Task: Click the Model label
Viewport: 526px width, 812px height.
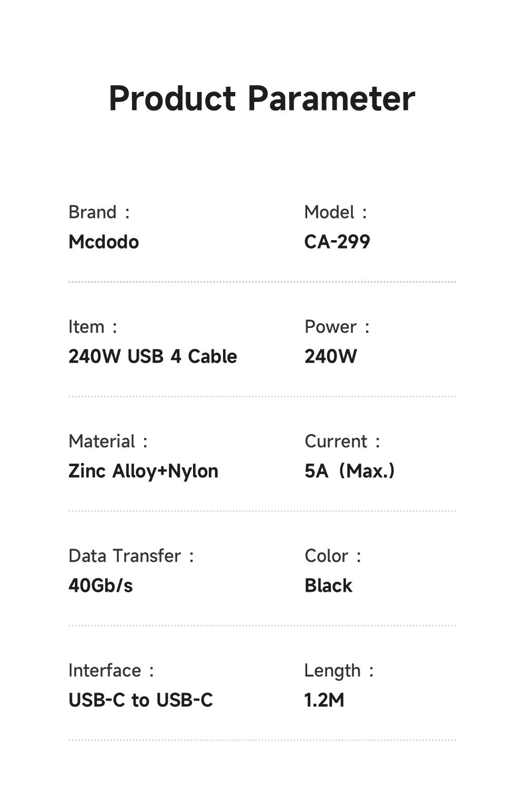Action: (x=329, y=212)
